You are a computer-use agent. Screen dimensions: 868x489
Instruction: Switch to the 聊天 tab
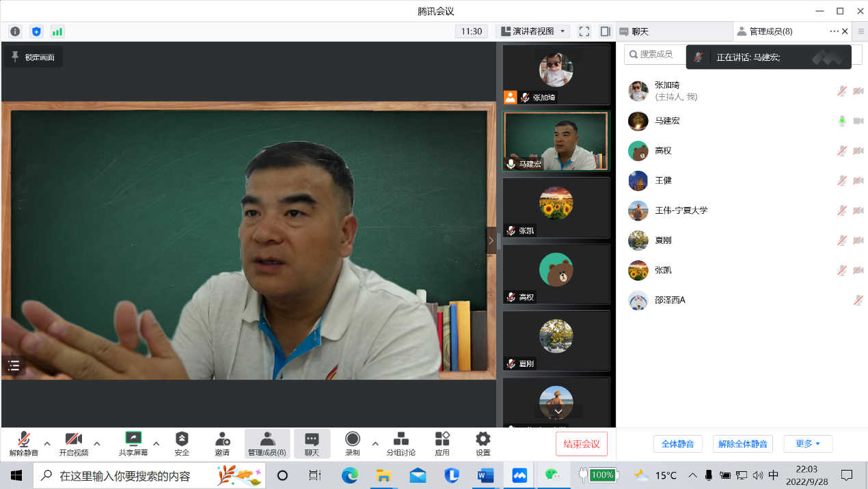click(639, 31)
